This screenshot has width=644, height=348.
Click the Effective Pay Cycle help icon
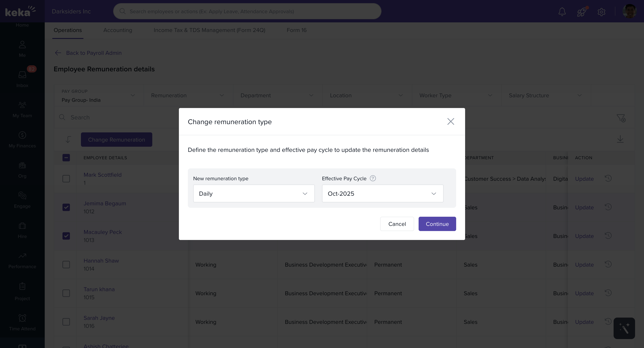click(x=373, y=178)
